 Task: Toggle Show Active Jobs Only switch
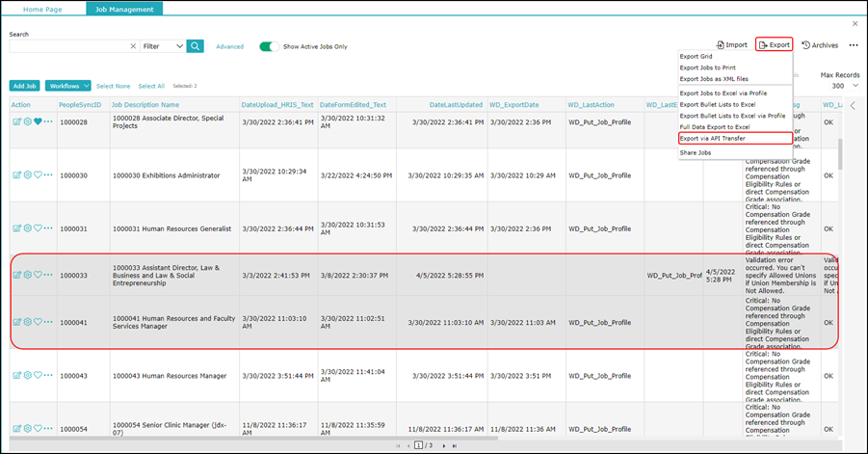click(x=269, y=46)
